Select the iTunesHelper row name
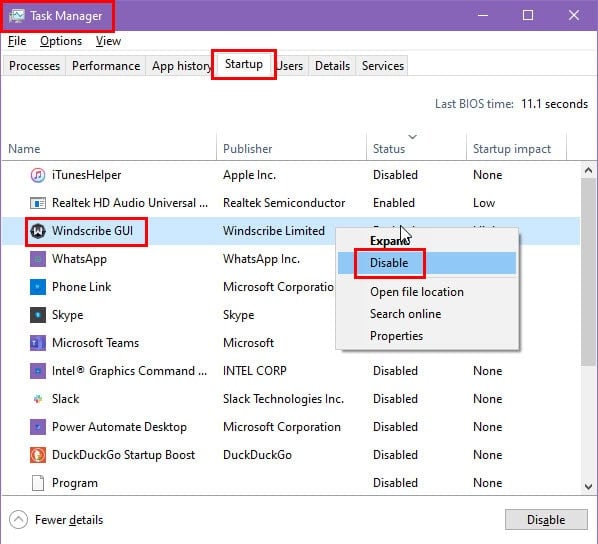598x544 pixels. [x=87, y=175]
